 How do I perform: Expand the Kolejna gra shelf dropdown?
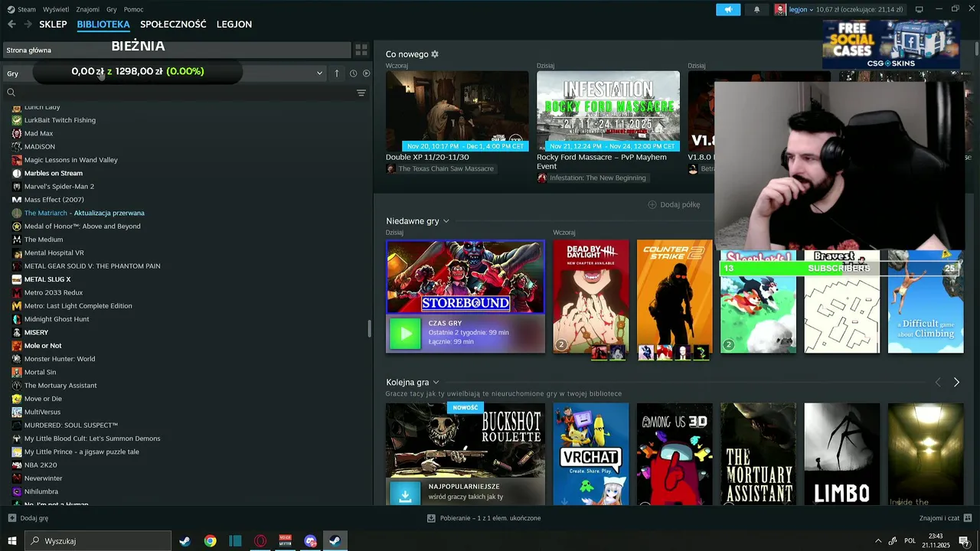[436, 382]
